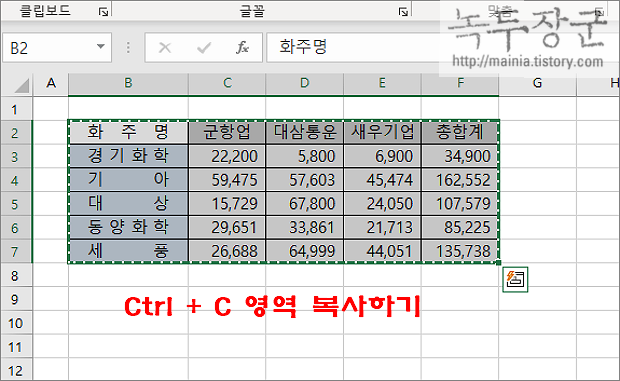Screen dimensions: 620x381
Task: Click the 동양화학 row label cell
Action: click(128, 227)
